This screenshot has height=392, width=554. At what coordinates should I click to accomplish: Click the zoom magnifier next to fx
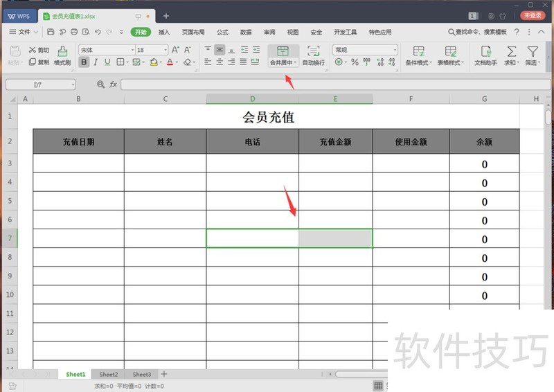(100, 84)
